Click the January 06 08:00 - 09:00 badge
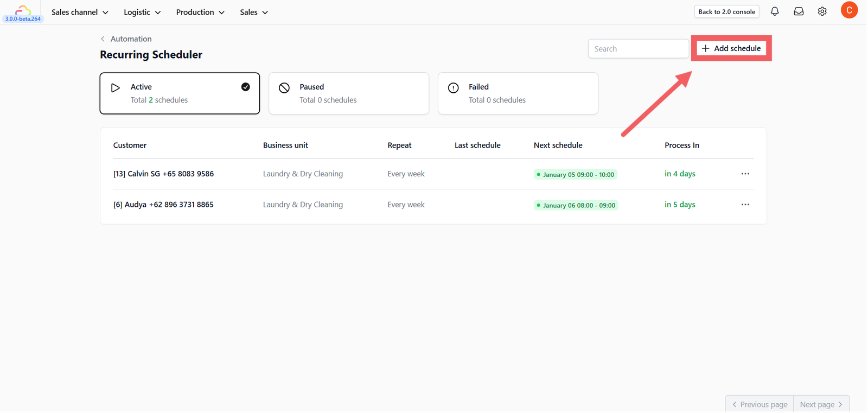The width and height of the screenshot is (868, 413). coord(576,205)
